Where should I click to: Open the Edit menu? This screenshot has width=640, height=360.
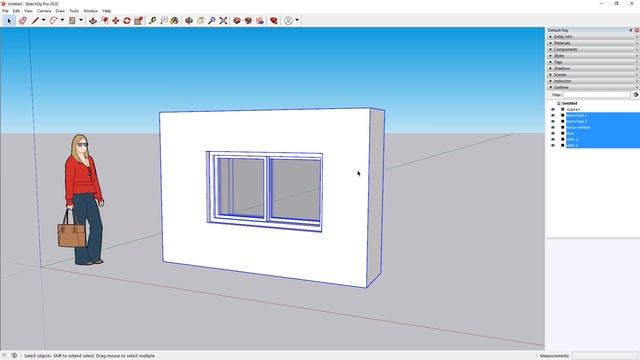coord(16,11)
